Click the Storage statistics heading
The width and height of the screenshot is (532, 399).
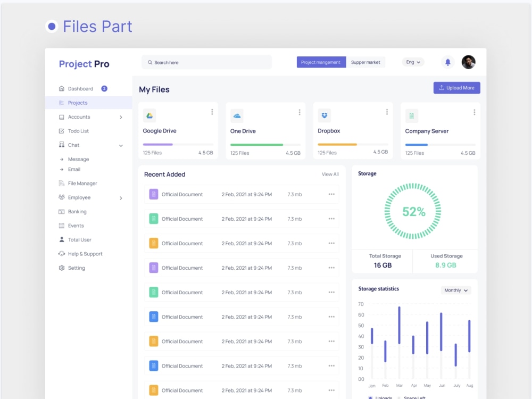(379, 289)
